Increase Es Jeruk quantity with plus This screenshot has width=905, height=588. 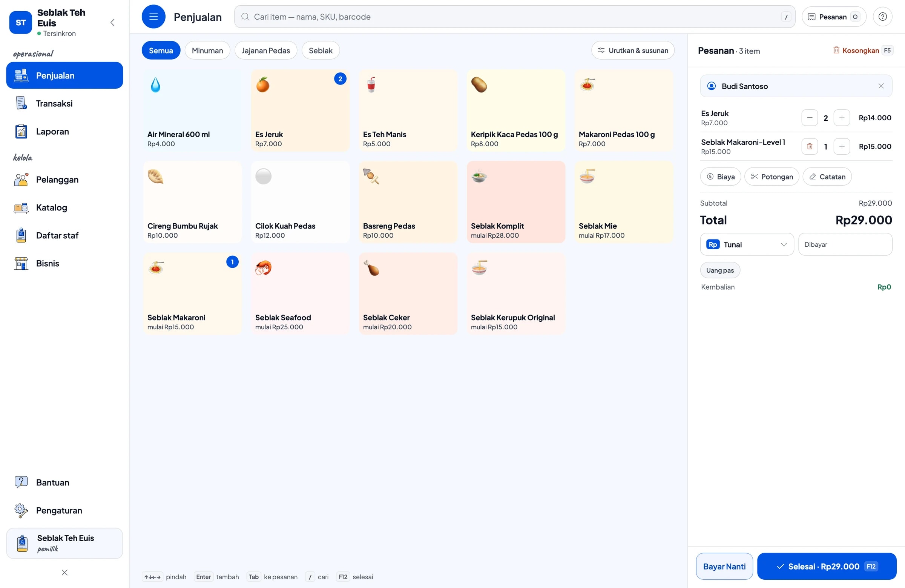[842, 118]
